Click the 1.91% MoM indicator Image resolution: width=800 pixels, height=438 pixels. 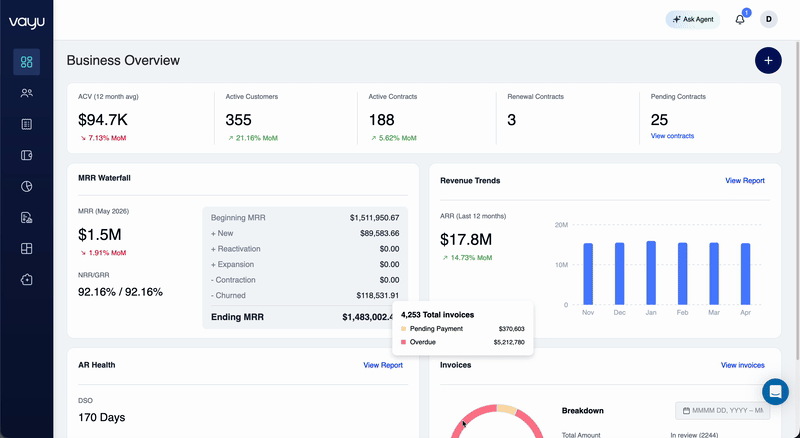coord(103,253)
